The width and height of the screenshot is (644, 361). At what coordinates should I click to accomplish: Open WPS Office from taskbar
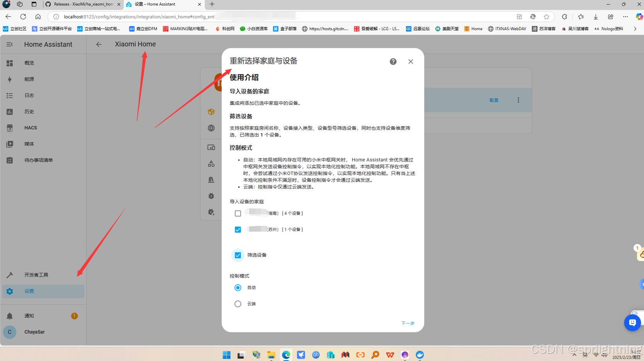coord(390,355)
